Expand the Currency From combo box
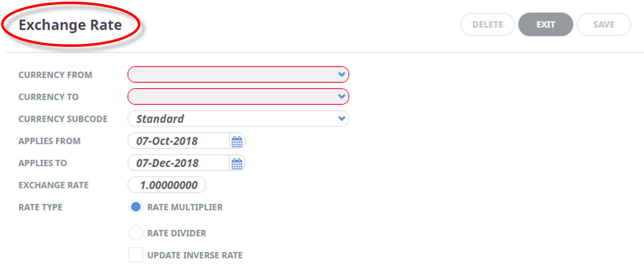This screenshot has width=644, height=278. coord(238,75)
